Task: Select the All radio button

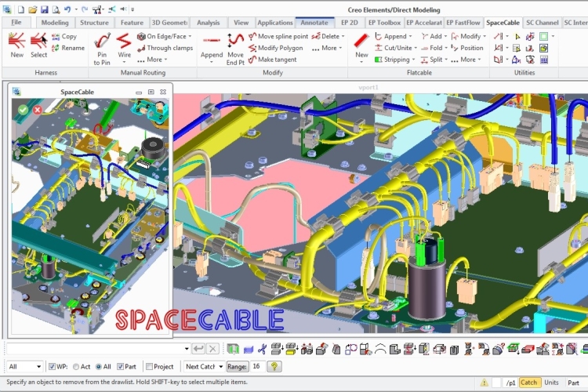Action: (x=99, y=367)
